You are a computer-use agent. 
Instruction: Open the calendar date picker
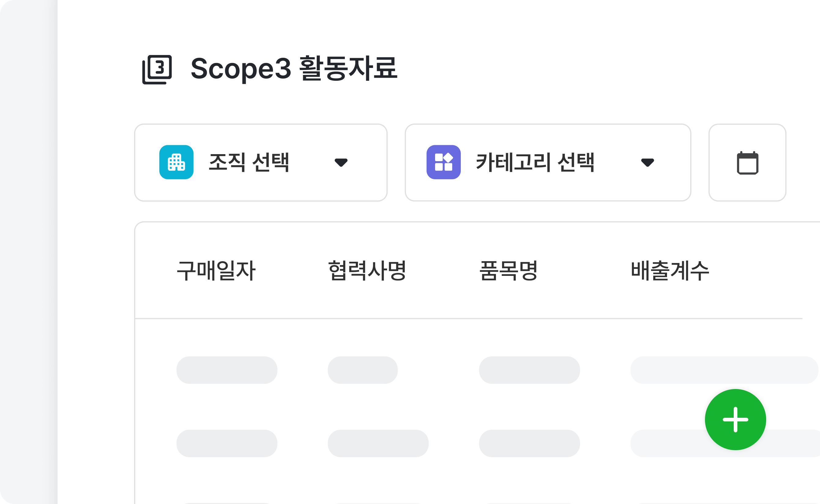coord(747,163)
